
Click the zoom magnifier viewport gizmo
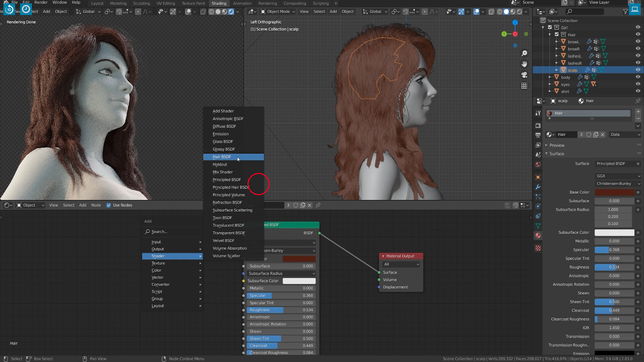point(524,53)
